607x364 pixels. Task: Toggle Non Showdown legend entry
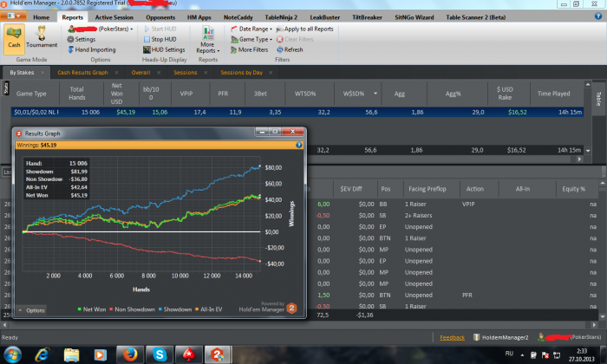pyautogui.click(x=132, y=309)
